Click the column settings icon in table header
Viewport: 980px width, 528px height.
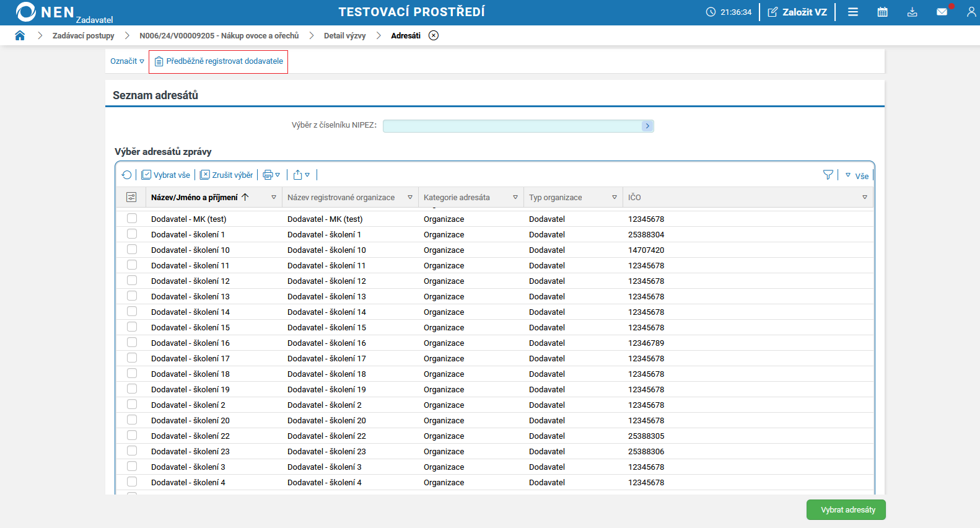[131, 197]
